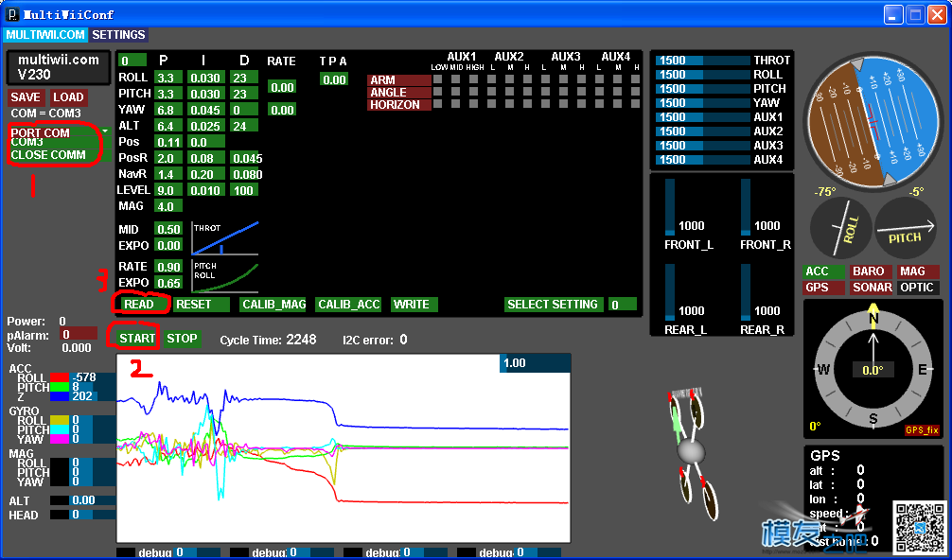Click the YAW I value 0.045

coord(205,110)
